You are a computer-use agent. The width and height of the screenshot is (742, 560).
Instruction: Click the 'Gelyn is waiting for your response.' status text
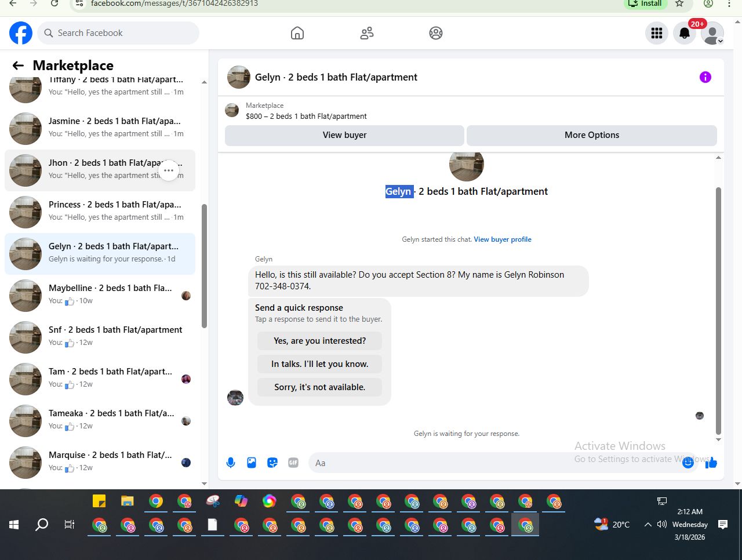tap(467, 434)
